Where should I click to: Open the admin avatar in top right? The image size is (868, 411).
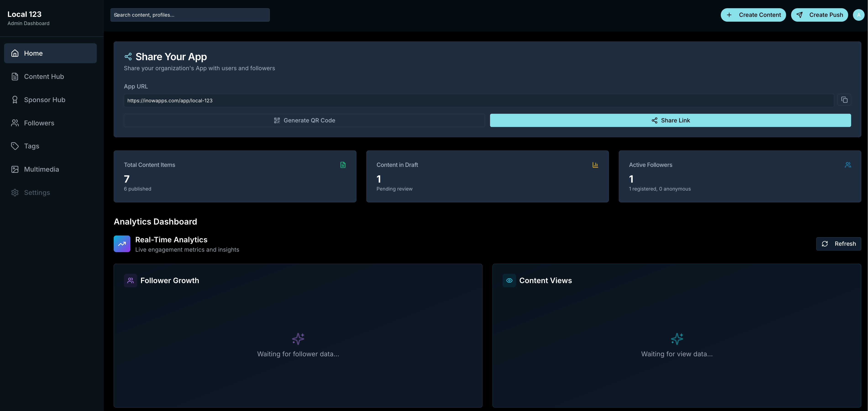click(859, 15)
